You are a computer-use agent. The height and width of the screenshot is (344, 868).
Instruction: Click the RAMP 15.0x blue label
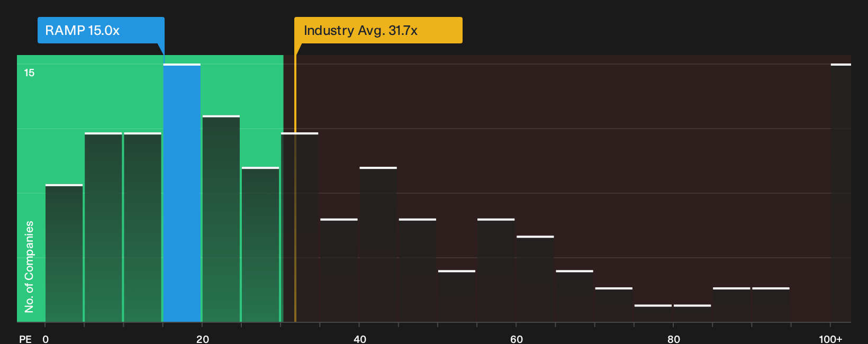(x=101, y=30)
